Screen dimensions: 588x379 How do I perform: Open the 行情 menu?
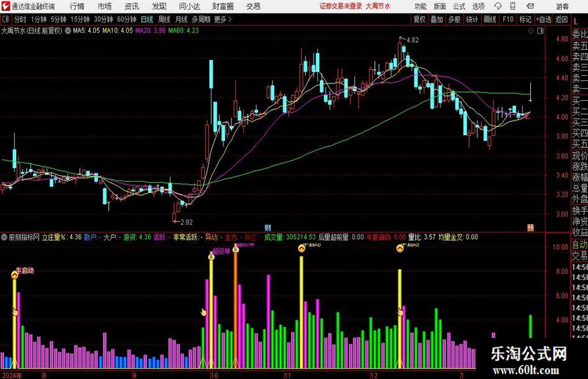[x=77, y=6]
